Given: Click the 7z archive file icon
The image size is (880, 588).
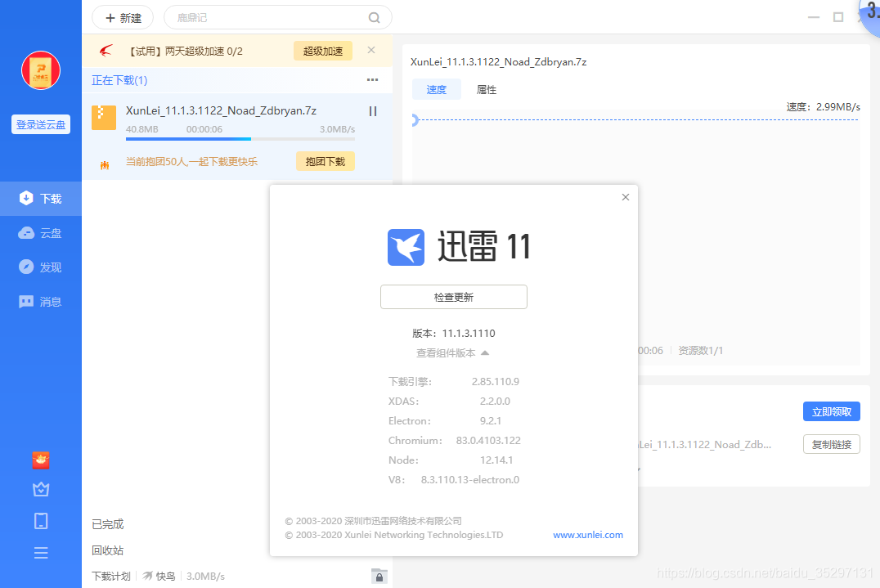Looking at the screenshot, I should 104,117.
